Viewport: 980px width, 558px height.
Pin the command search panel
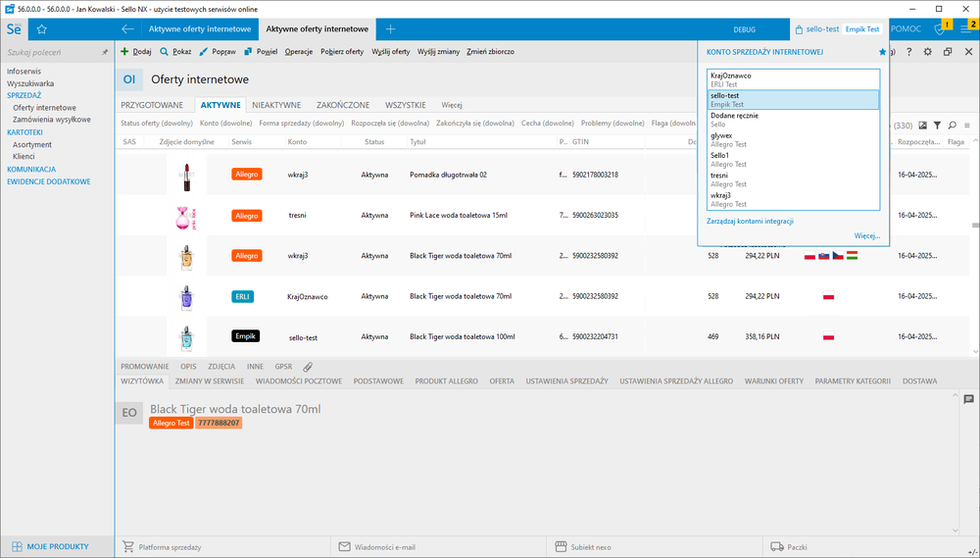coord(105,52)
